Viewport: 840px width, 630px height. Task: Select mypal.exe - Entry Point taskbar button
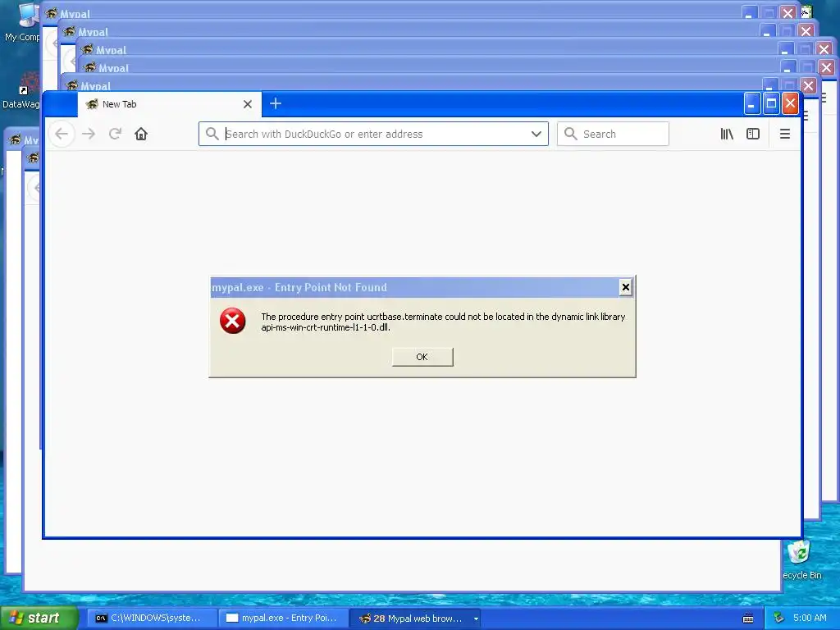pyautogui.click(x=283, y=618)
